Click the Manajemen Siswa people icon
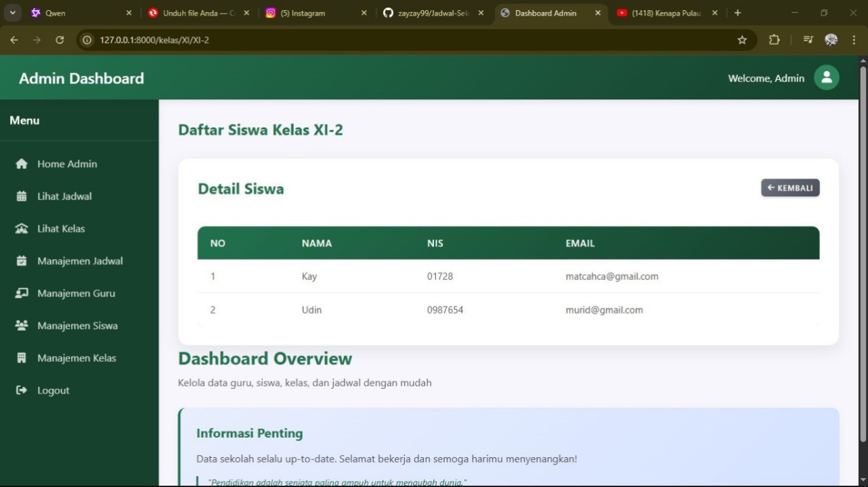Screen dimensions: 868x487 [22, 326]
